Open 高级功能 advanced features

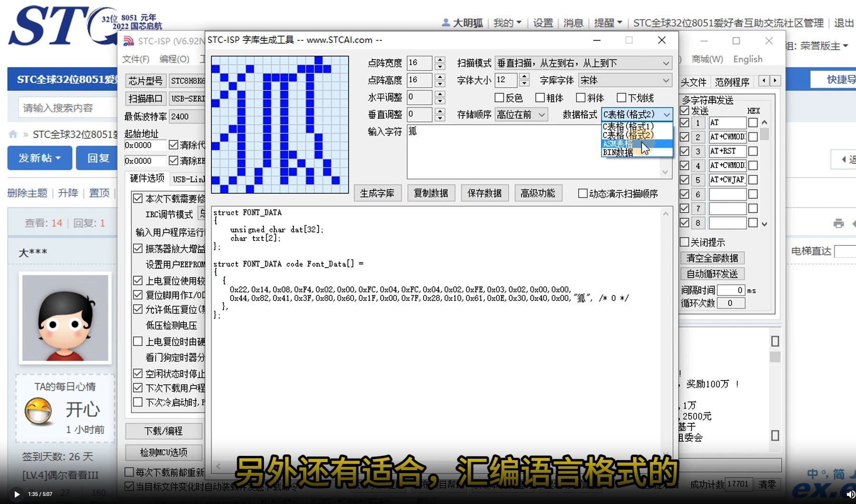pyautogui.click(x=538, y=193)
